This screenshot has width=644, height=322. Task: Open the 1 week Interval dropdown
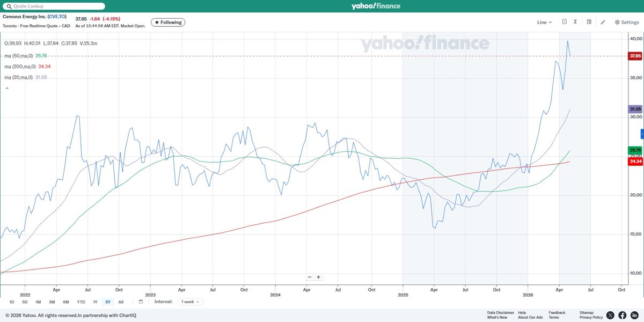(191, 302)
